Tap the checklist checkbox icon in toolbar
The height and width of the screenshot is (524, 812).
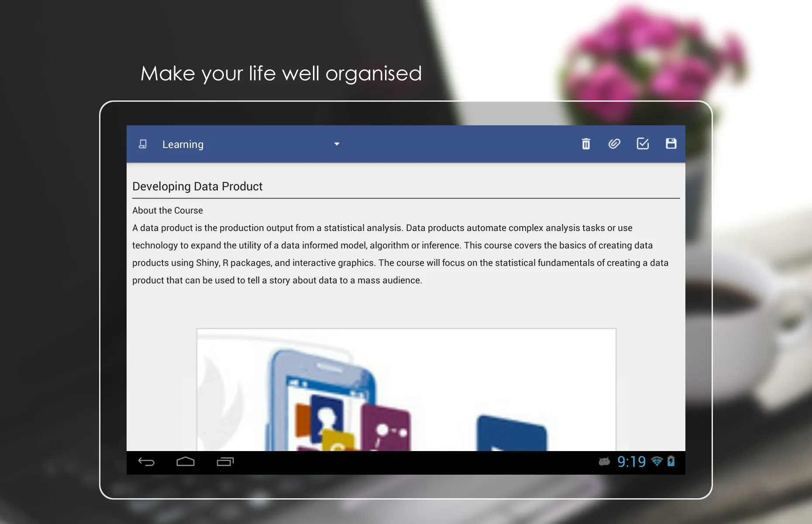click(x=643, y=144)
